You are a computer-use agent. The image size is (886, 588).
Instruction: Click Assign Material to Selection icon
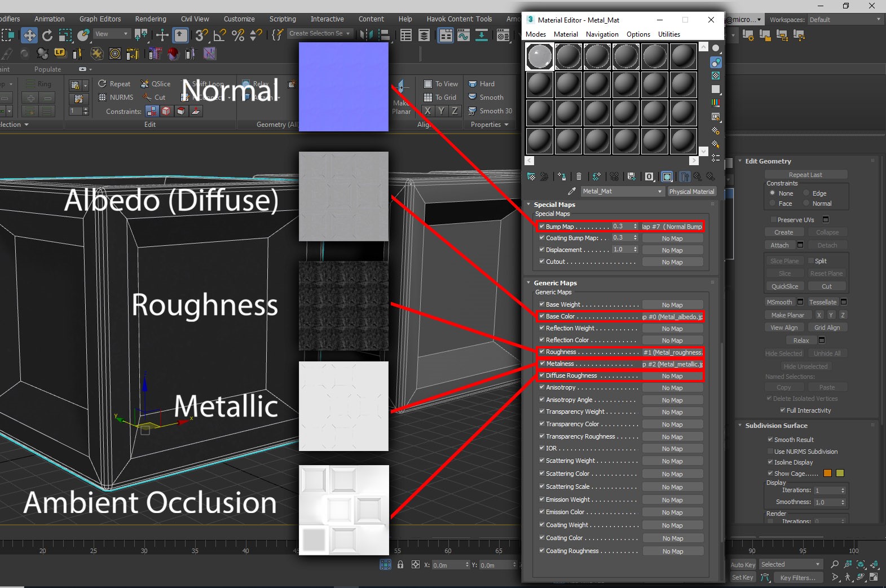562,176
